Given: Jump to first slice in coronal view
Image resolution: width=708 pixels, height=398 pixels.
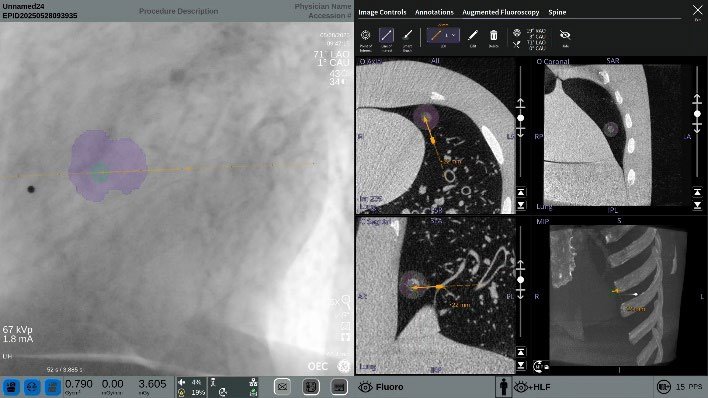Looking at the screenshot, I should [697, 192].
